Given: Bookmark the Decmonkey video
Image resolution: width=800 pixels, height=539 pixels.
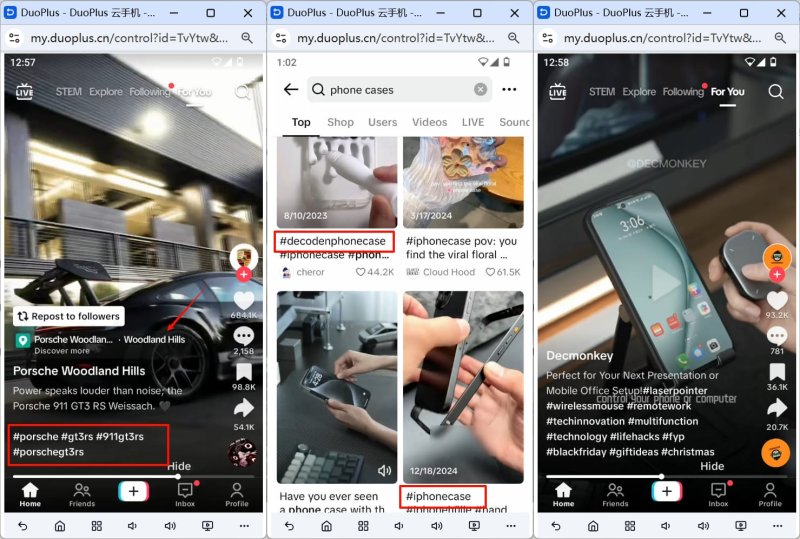Looking at the screenshot, I should pos(777,372).
